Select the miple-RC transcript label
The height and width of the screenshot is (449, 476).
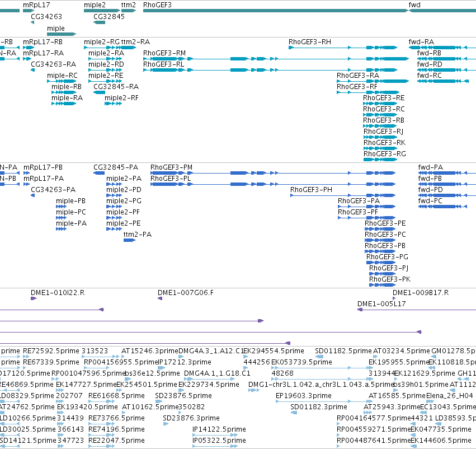pyautogui.click(x=62, y=76)
